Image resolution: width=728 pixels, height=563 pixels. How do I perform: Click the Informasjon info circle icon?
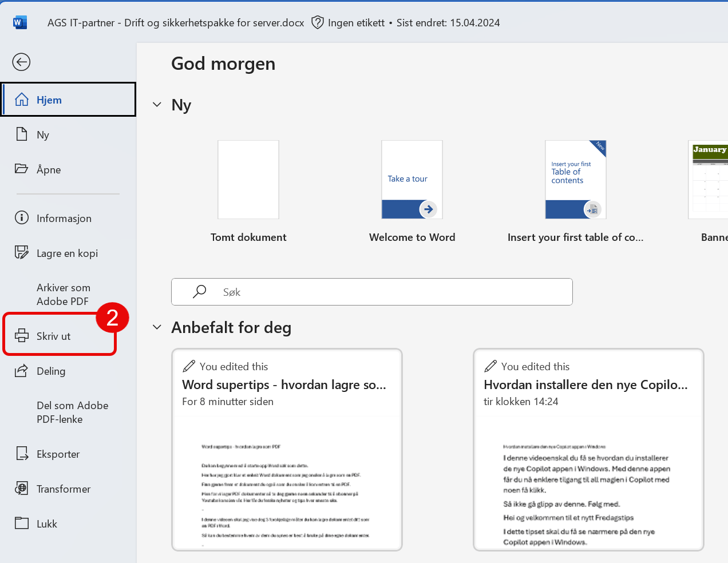[22, 217]
